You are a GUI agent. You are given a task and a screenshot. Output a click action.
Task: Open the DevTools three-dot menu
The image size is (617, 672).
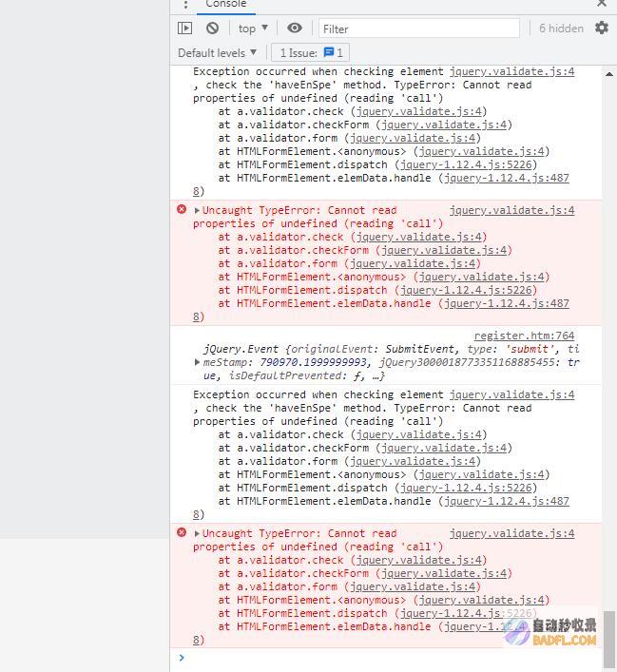click(185, 5)
